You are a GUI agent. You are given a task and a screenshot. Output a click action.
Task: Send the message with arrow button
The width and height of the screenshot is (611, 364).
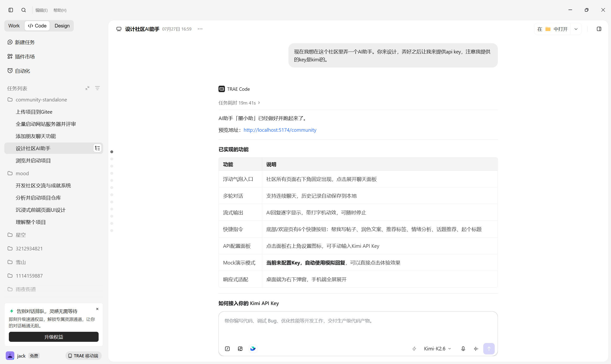[x=489, y=349]
